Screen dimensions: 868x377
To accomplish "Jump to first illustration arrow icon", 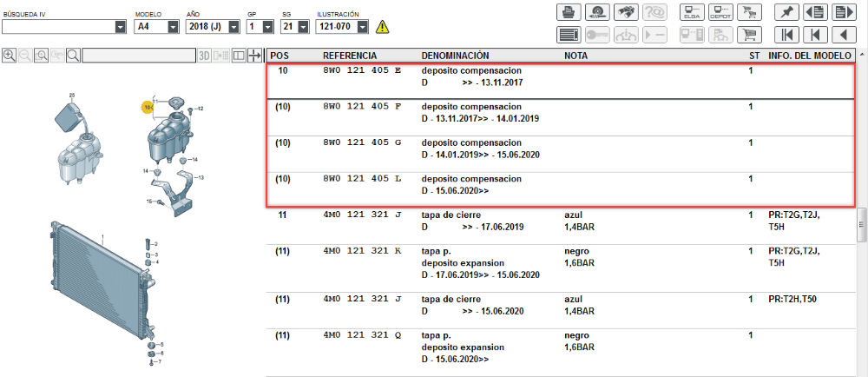I will coord(786,36).
